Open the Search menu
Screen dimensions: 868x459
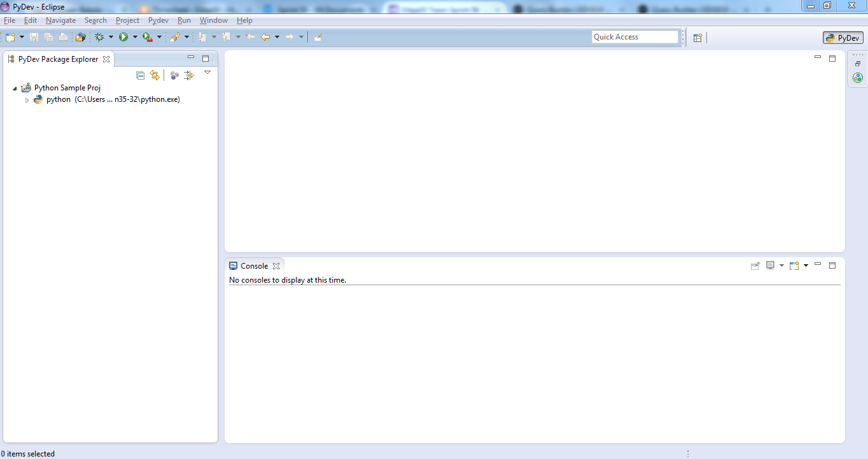pyautogui.click(x=96, y=20)
